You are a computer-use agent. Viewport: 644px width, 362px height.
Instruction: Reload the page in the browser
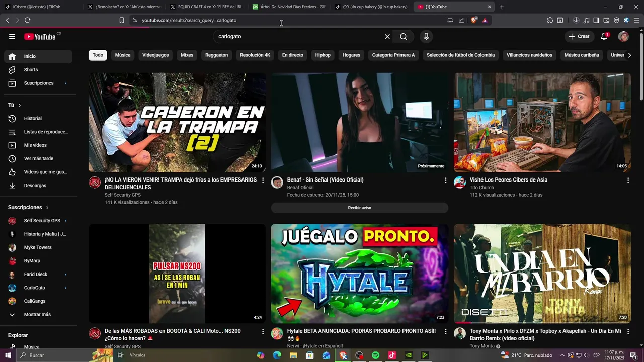27,20
